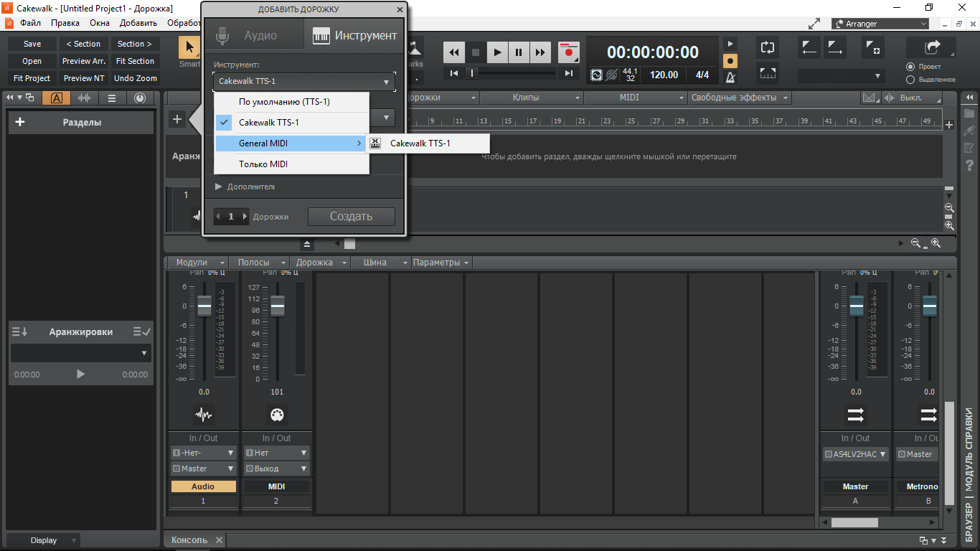Switch to the Аудио track tab
980x551 pixels.
(255, 35)
